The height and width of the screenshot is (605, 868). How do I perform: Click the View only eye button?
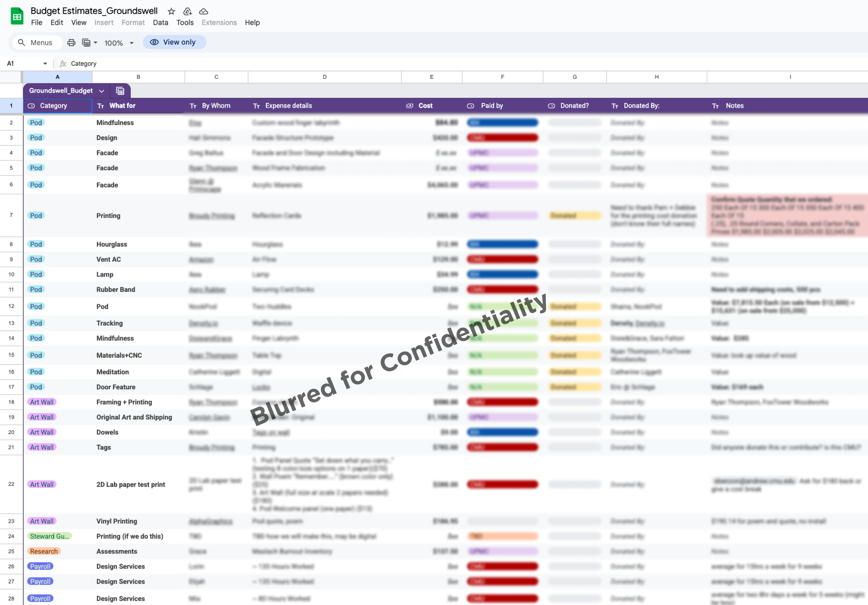174,42
